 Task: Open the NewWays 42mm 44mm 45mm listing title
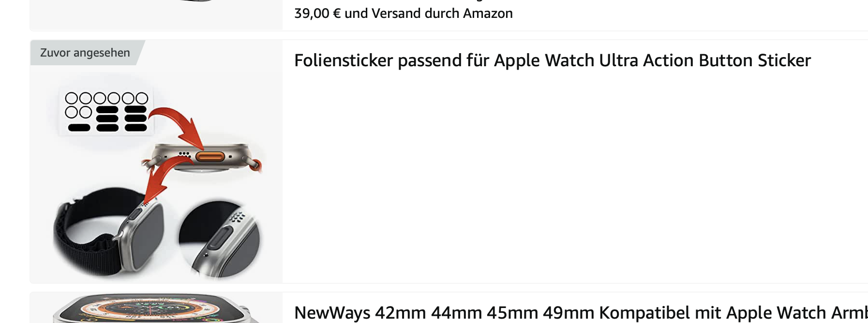[581, 312]
